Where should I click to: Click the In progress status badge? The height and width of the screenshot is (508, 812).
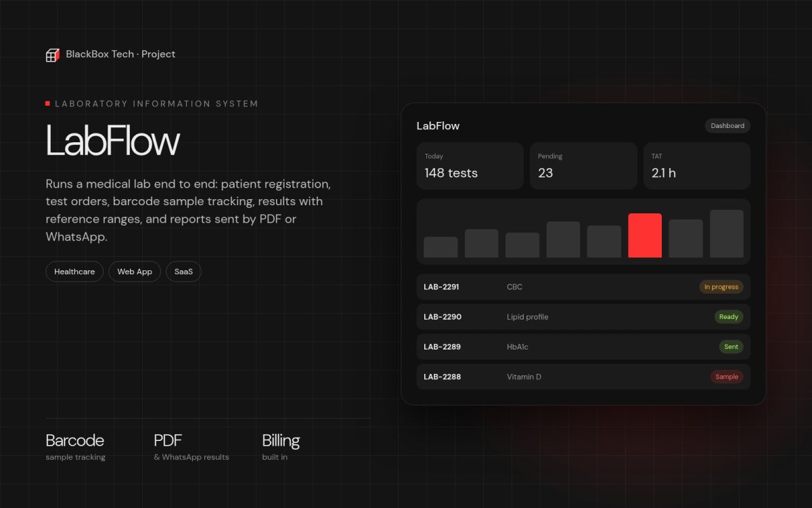pos(721,287)
